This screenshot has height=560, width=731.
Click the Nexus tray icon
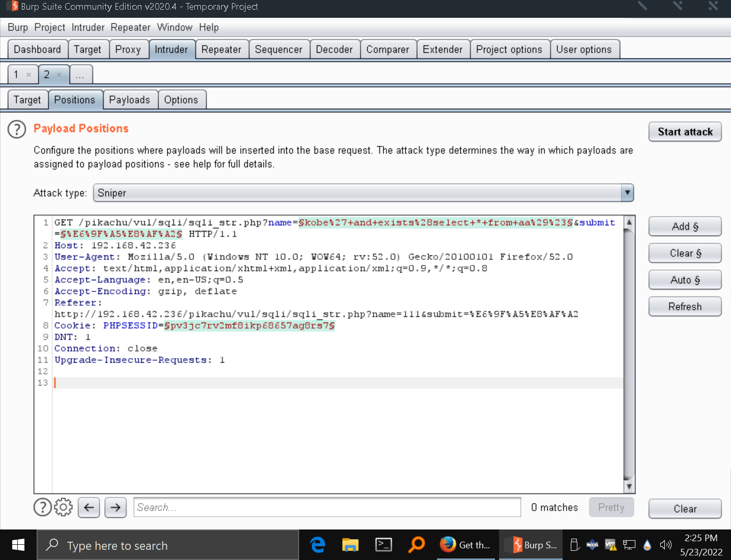click(x=593, y=545)
